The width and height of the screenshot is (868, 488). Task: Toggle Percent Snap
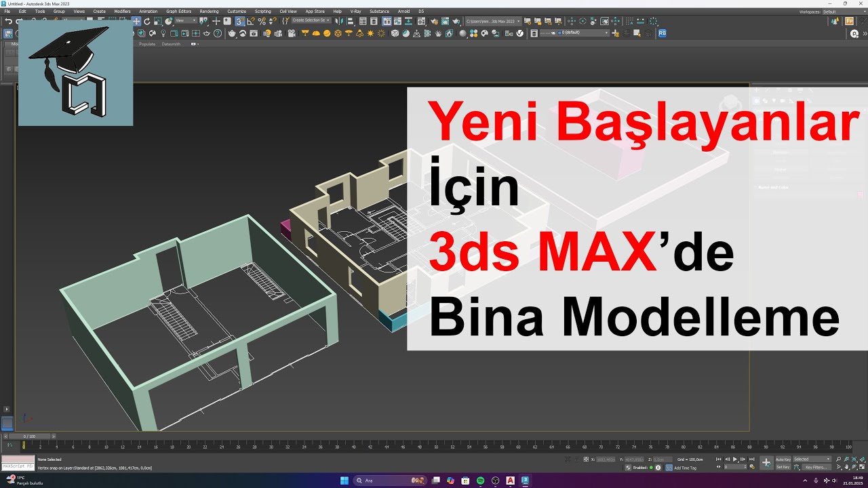(262, 21)
